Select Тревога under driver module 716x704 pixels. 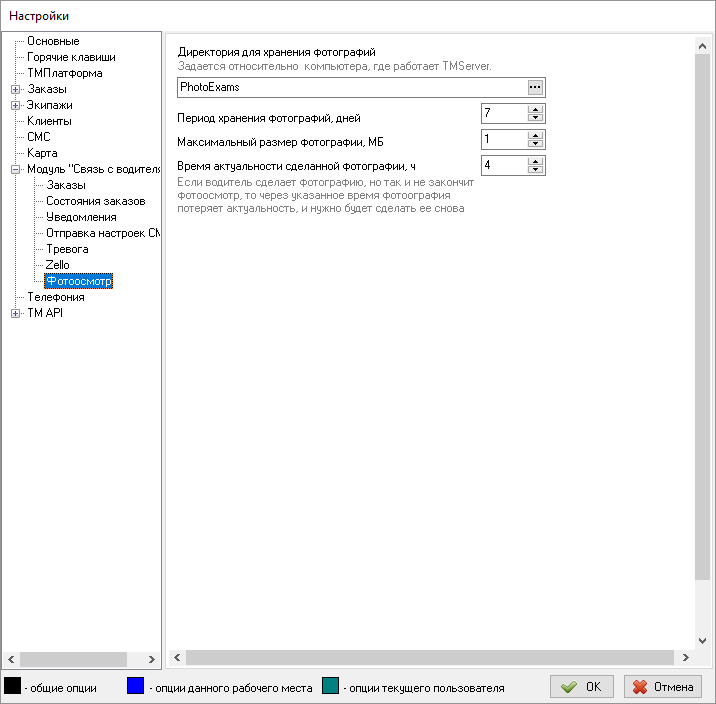click(x=67, y=249)
